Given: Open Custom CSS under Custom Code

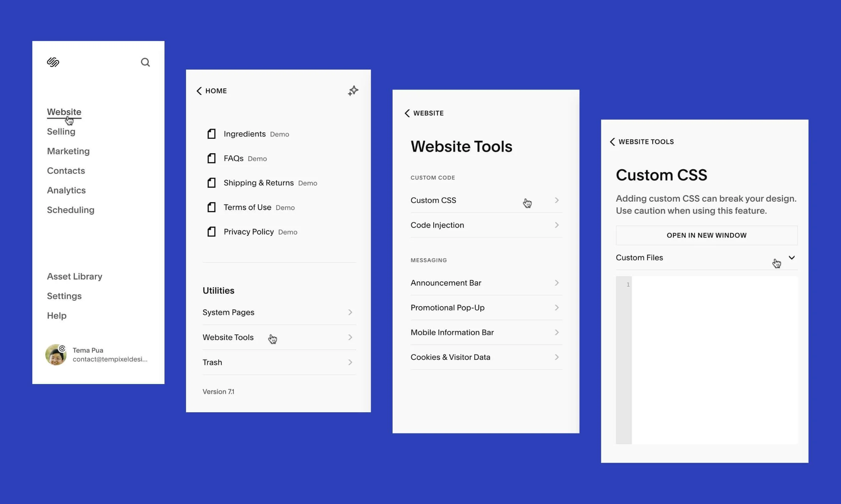Looking at the screenshot, I should click(x=433, y=200).
